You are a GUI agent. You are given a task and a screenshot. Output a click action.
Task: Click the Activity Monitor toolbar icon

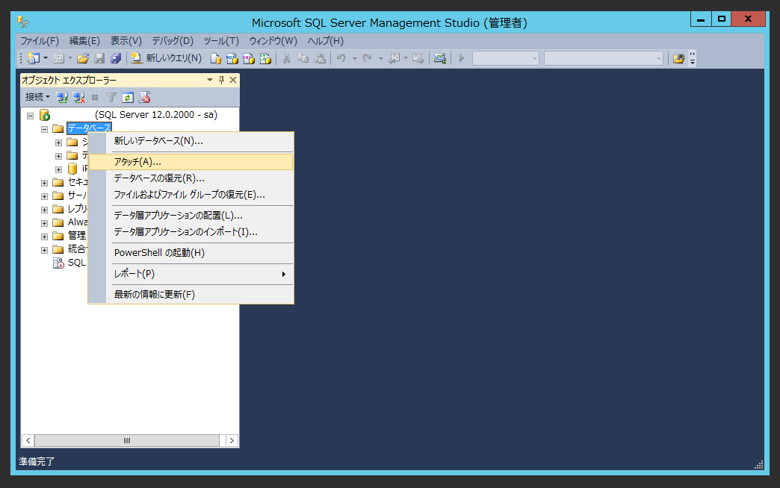(x=440, y=59)
